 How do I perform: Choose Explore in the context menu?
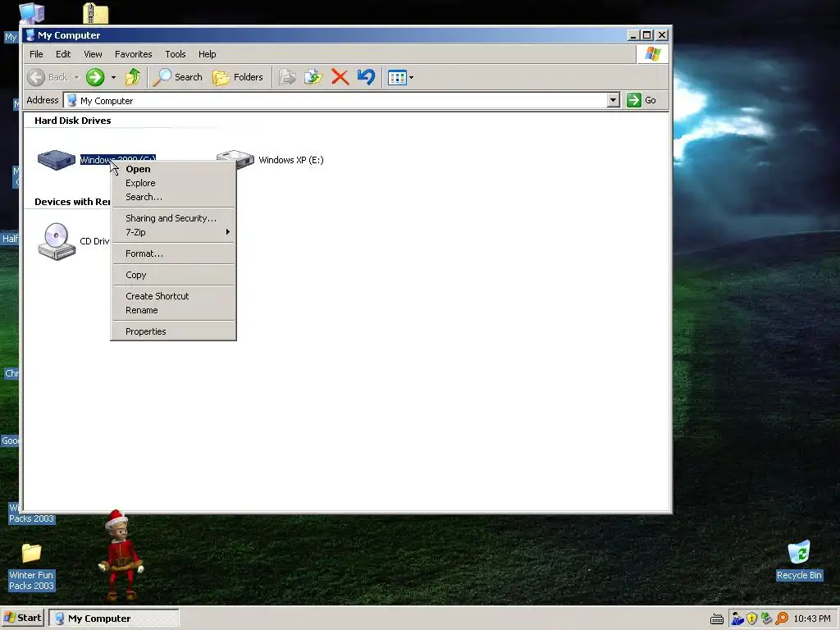[173, 183]
